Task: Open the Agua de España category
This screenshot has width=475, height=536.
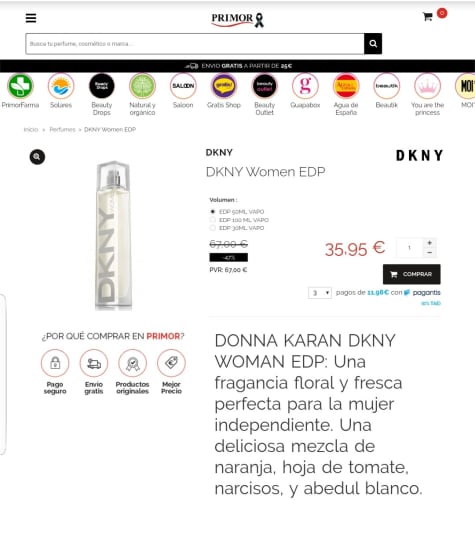Action: 346,86
